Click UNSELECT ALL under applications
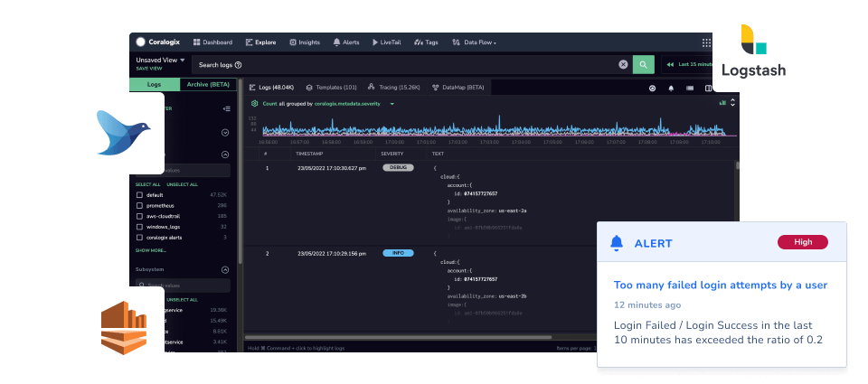 pos(182,184)
